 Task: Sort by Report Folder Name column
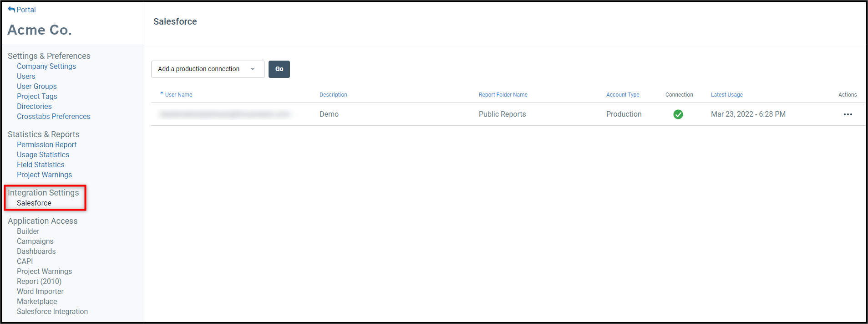(x=503, y=95)
